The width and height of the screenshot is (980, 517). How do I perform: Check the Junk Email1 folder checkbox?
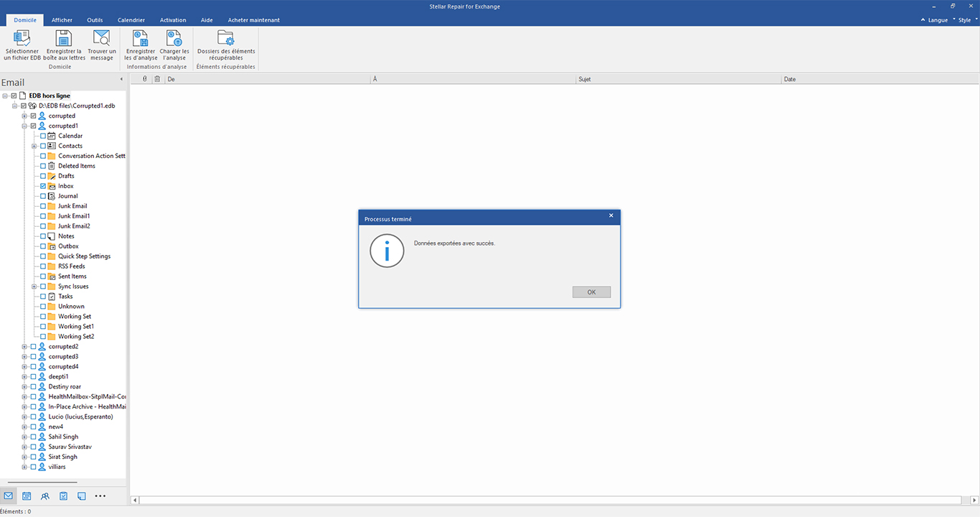click(43, 216)
